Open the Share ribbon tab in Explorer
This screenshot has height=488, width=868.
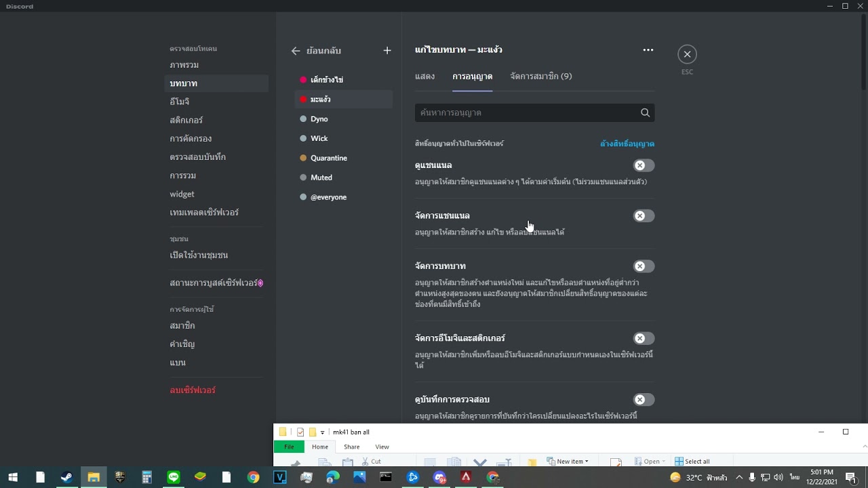351,447
